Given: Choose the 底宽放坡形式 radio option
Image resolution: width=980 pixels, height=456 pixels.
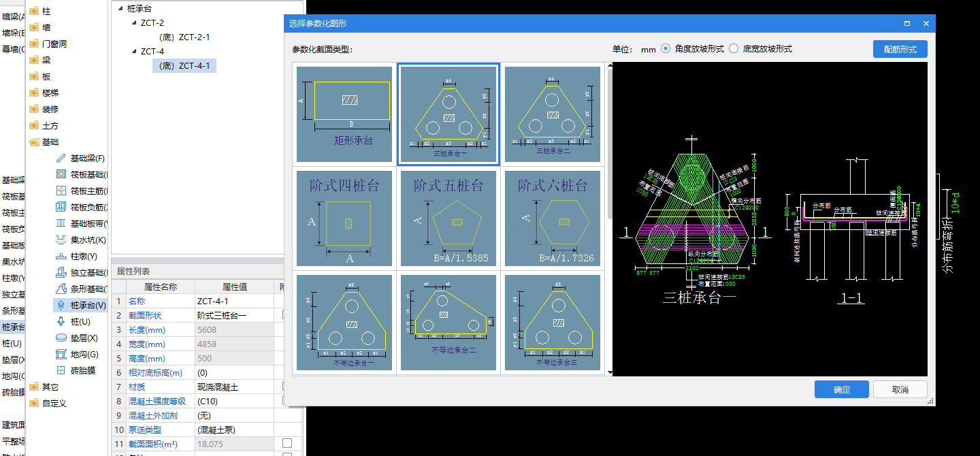Looking at the screenshot, I should pyautogui.click(x=734, y=49).
